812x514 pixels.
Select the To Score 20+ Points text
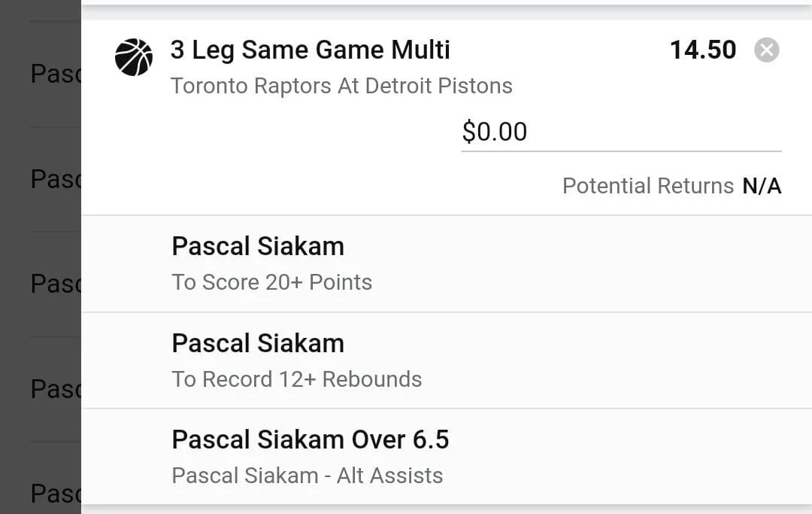pos(271,282)
